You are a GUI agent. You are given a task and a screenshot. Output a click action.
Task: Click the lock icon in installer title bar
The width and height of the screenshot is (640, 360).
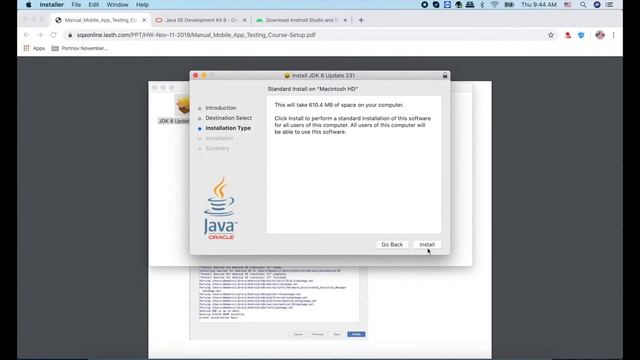point(445,76)
